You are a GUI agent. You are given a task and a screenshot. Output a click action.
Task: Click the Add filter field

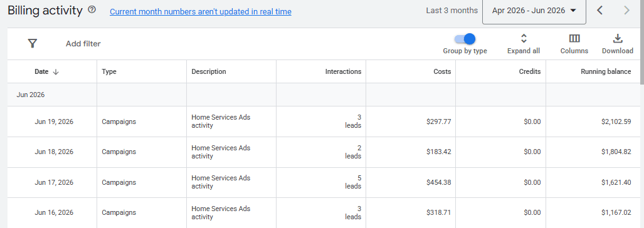point(83,44)
